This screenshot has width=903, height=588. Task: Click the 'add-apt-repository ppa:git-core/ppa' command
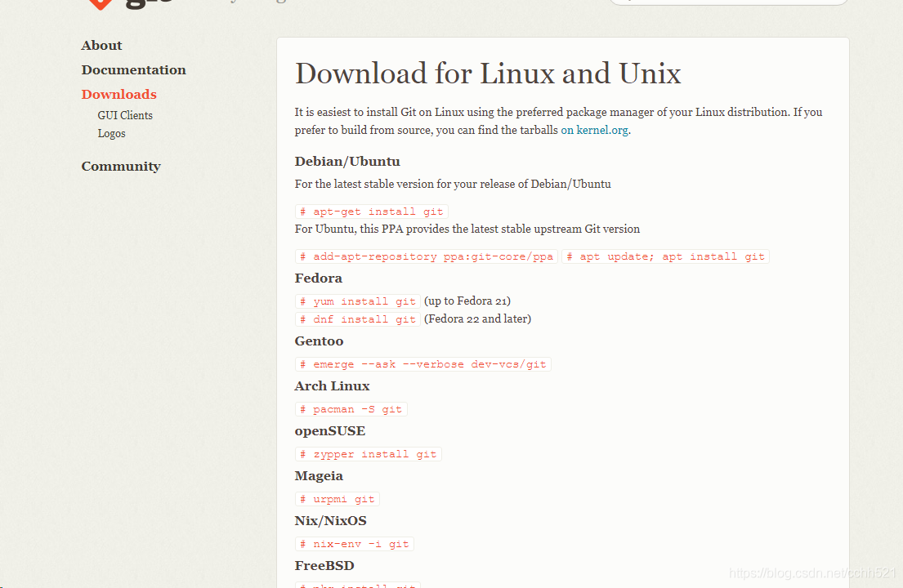point(426,256)
